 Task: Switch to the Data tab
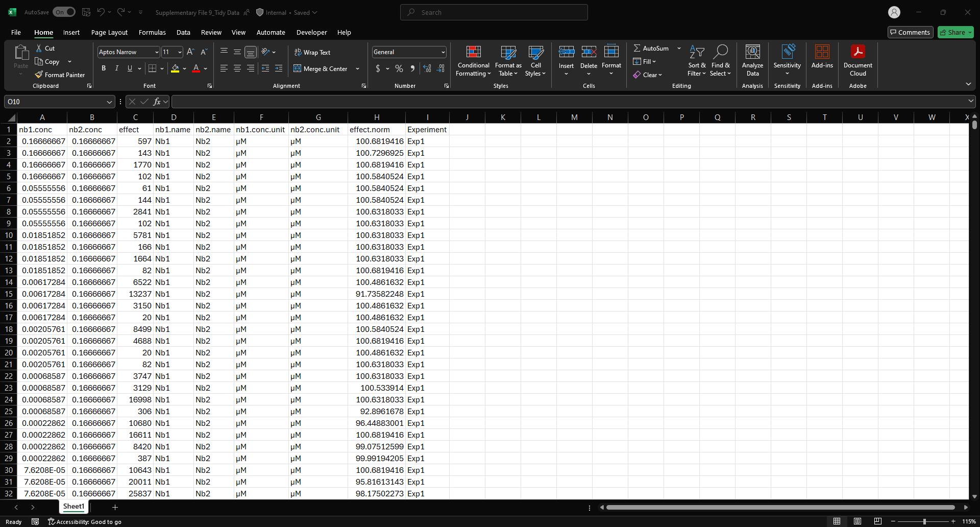[x=183, y=32]
